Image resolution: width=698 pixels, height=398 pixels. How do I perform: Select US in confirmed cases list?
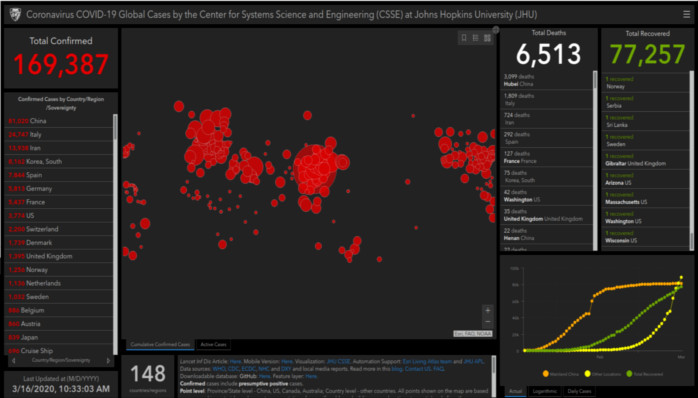tap(59, 215)
